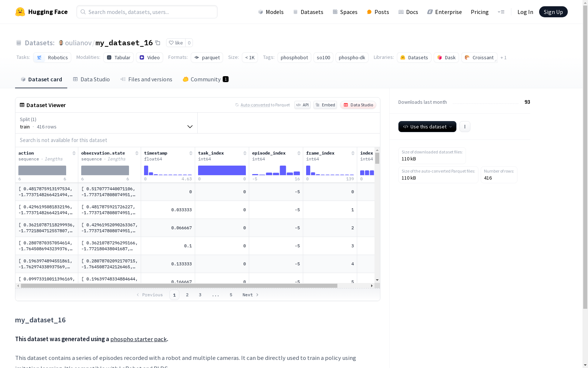Sort the episode_index column

coord(299,153)
